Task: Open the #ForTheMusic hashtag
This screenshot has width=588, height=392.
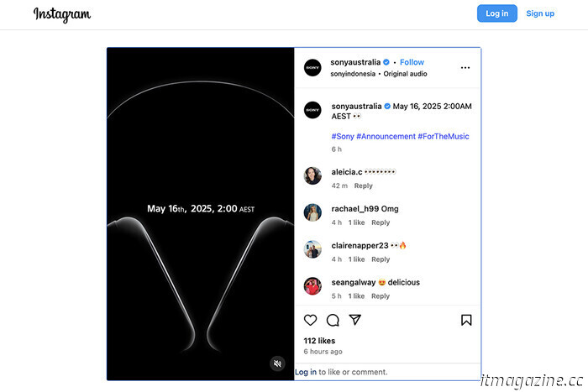Action: pyautogui.click(x=444, y=137)
